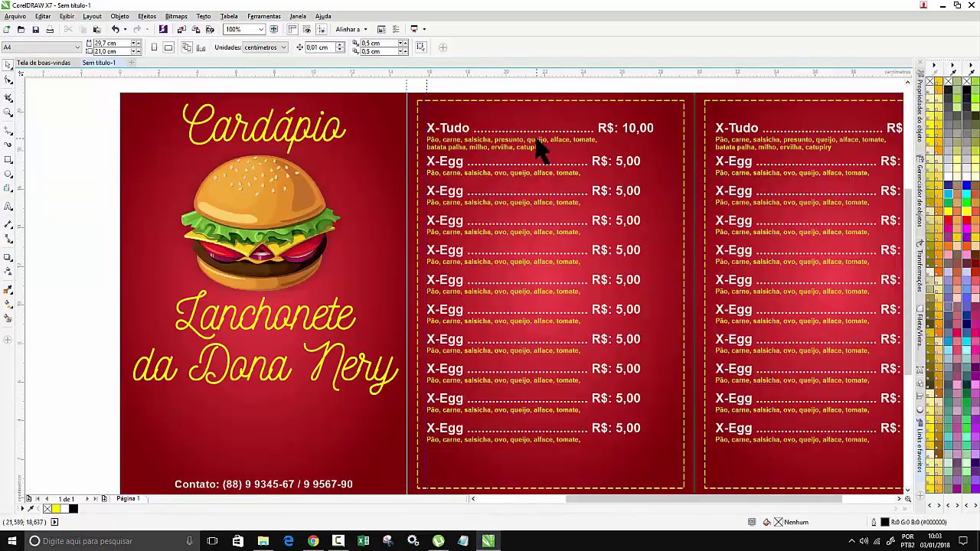Open the Transformações docker
Viewport: 980px width, 551px height.
pyautogui.click(x=920, y=265)
